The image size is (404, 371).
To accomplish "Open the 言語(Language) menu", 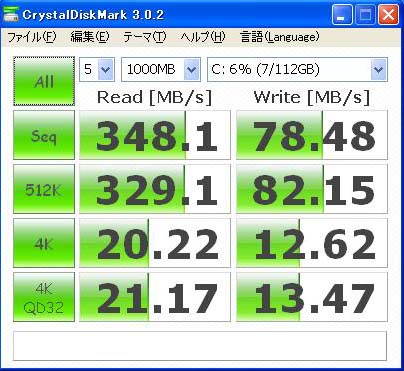I will (280, 37).
